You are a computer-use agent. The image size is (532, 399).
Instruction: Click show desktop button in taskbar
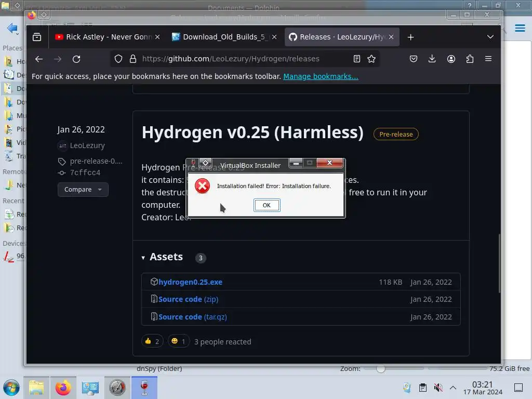coord(518,388)
